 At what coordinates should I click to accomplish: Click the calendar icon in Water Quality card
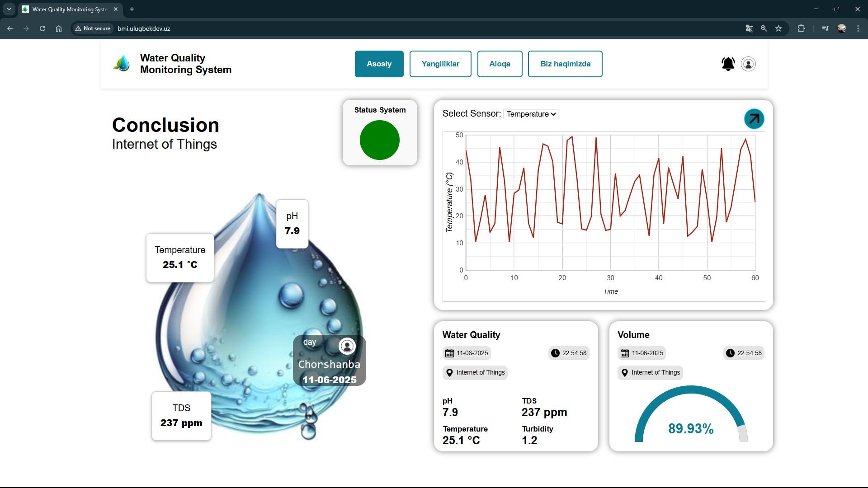[x=450, y=353]
